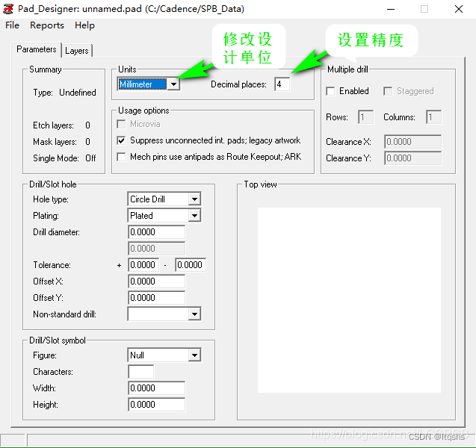Click the Characters input field
This screenshot has height=448, width=476.
(x=140, y=372)
